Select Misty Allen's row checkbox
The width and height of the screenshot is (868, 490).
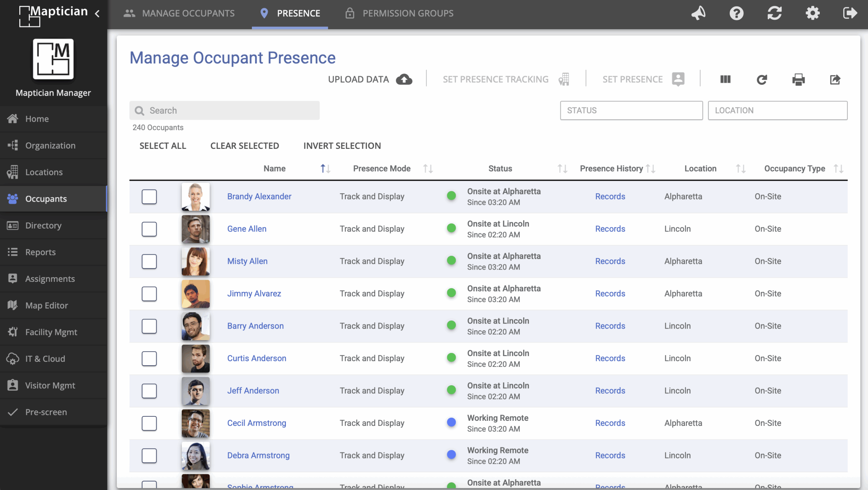click(149, 261)
